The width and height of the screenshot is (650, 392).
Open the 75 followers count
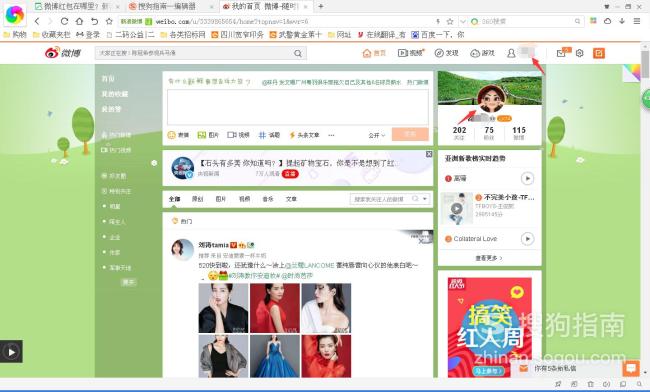(x=489, y=133)
